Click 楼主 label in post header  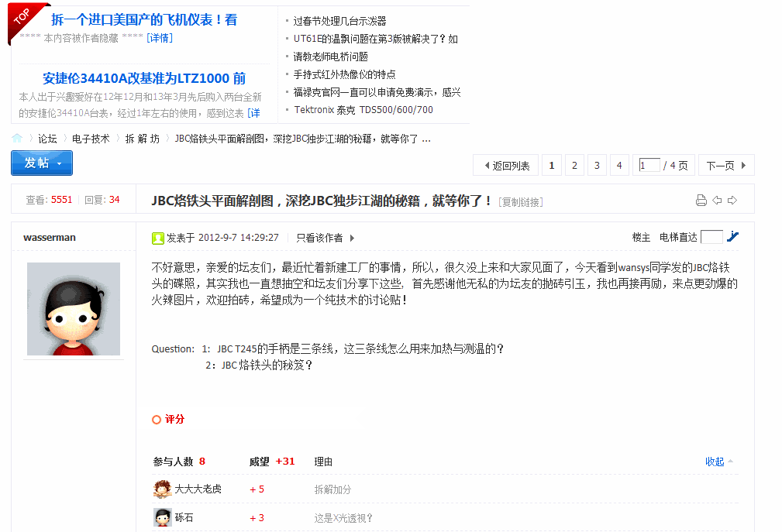tap(641, 237)
